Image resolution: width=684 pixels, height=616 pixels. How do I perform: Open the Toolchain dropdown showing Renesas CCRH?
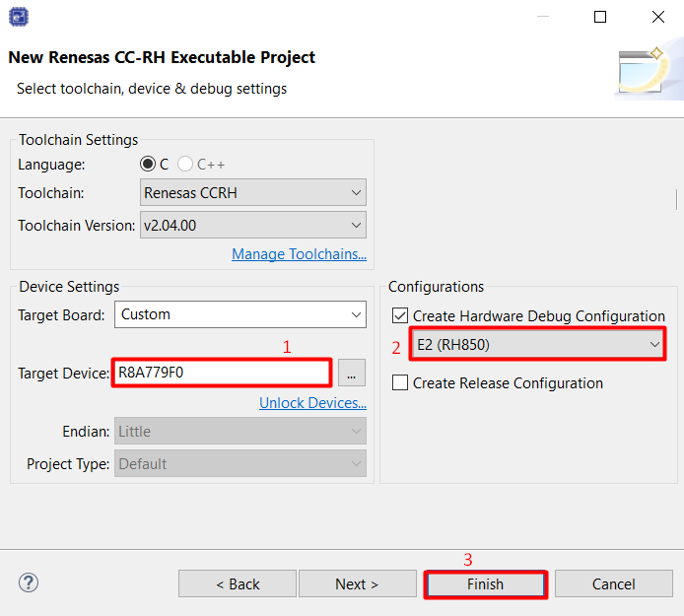251,192
